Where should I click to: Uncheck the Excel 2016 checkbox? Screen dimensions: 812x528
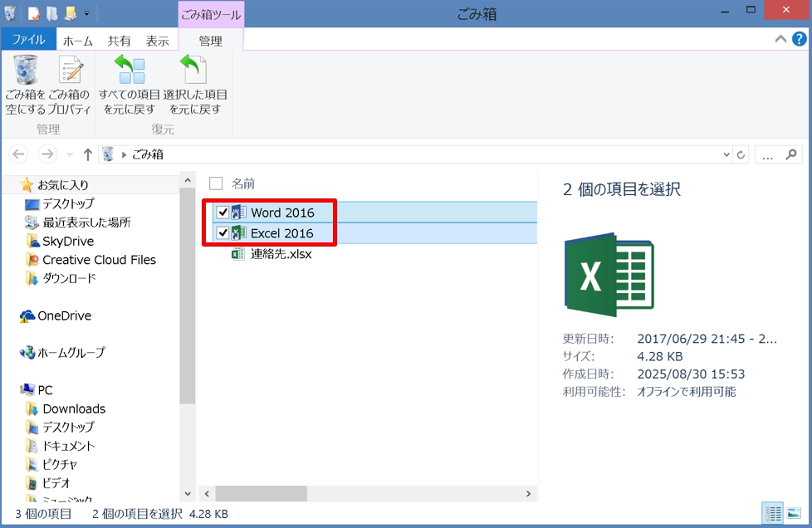(x=223, y=233)
